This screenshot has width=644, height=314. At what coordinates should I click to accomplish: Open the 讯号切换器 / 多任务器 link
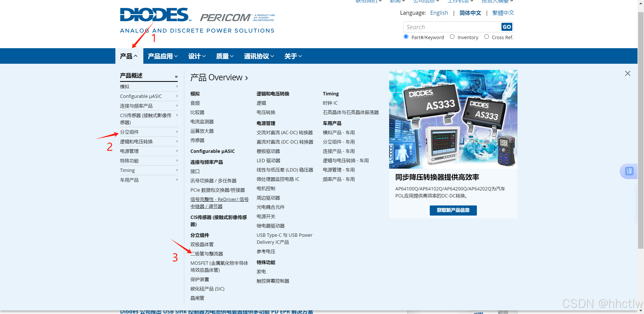coord(213,181)
